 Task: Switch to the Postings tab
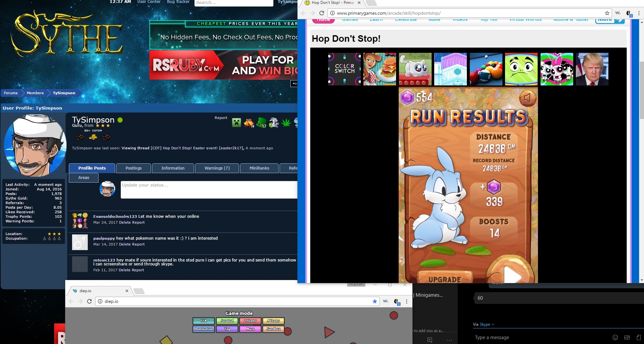133,168
